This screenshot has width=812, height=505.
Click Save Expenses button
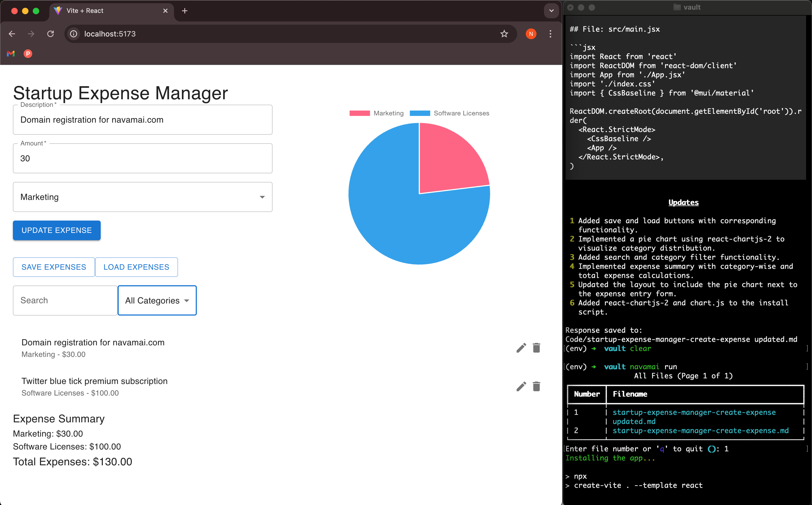click(54, 267)
